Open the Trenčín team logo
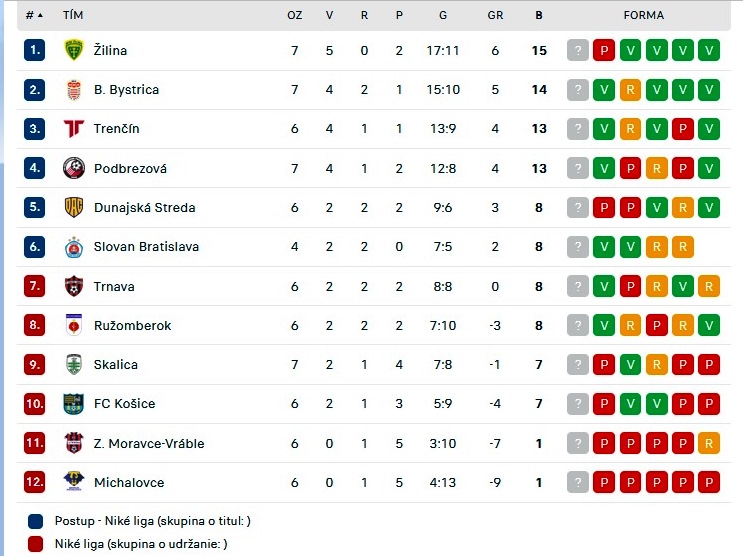The image size is (743, 556). coord(74,128)
